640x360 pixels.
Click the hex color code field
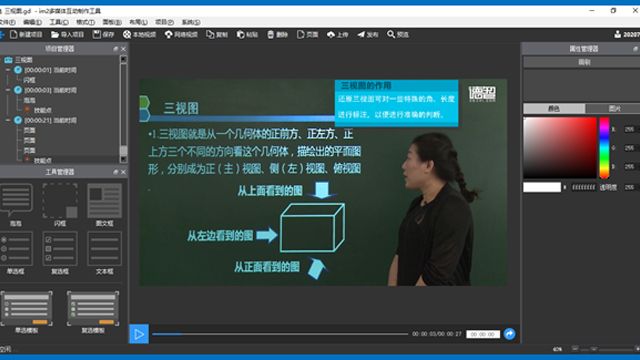[x=584, y=187]
